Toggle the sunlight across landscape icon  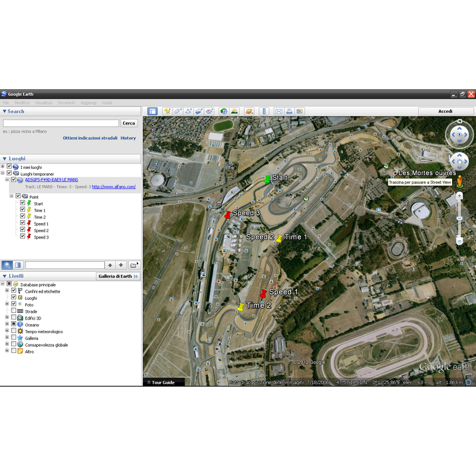click(x=234, y=111)
